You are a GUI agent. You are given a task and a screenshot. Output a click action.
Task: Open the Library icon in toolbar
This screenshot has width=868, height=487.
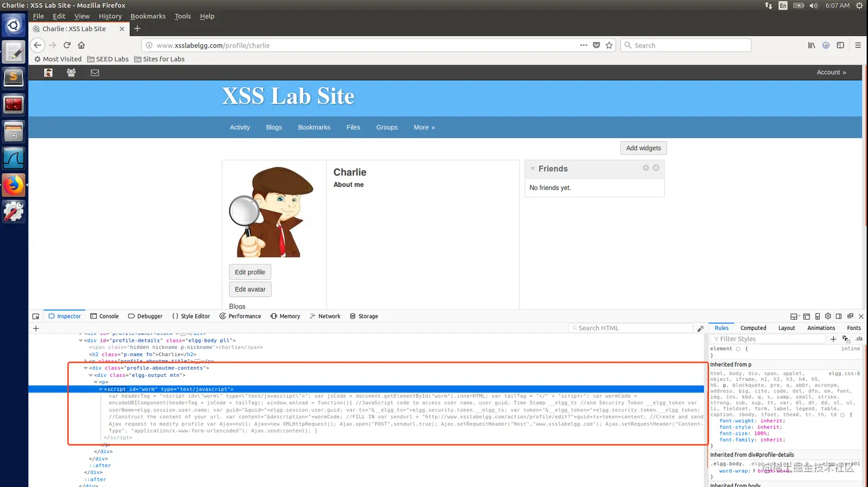811,45
